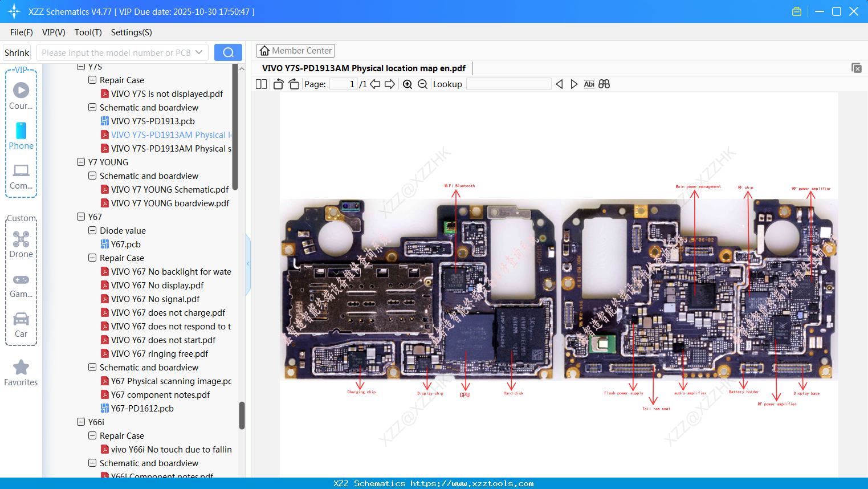Click the binoculars search icon

click(x=604, y=84)
